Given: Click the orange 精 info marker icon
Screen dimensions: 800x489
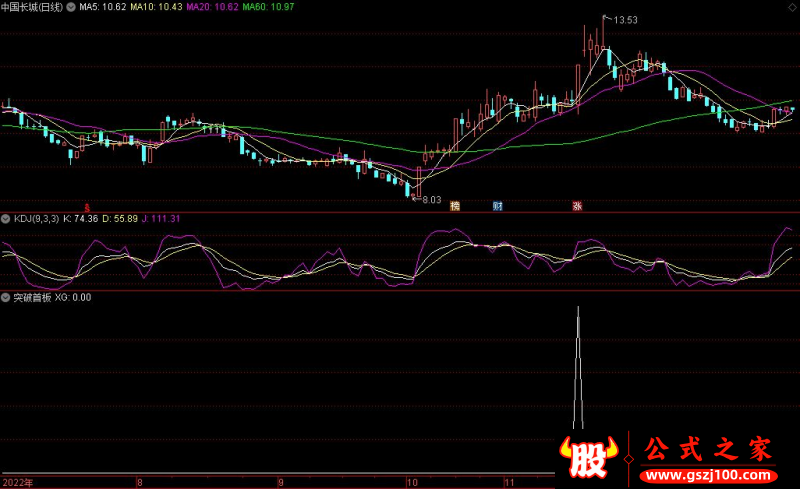Looking at the screenshot, I should coord(455,206).
